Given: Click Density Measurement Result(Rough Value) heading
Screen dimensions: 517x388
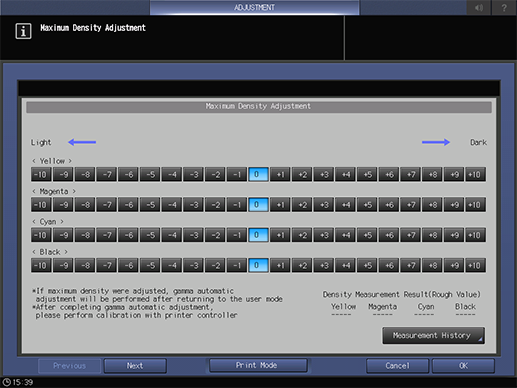Looking at the screenshot, I should click(x=401, y=294).
